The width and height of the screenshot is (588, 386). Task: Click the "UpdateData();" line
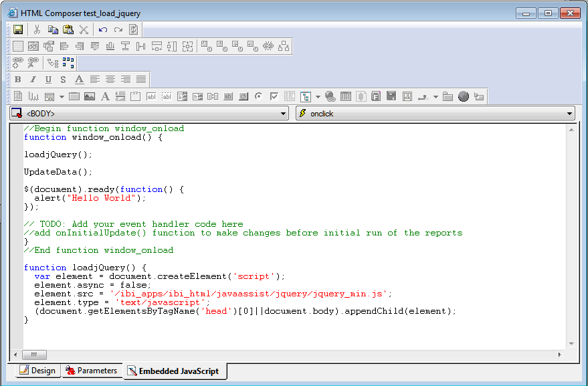coord(58,172)
